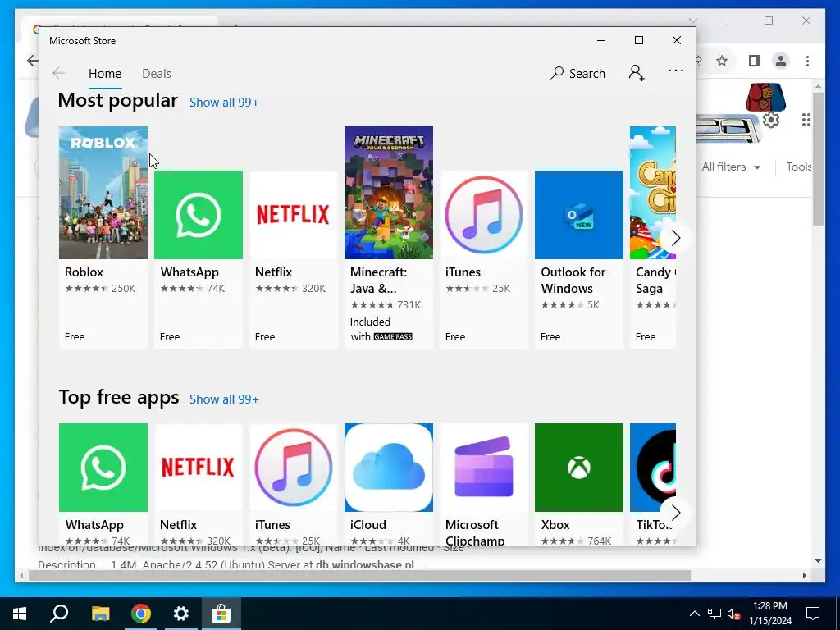This screenshot has width=840, height=630.
Task: Show all 99+ Most popular apps
Action: pyautogui.click(x=224, y=103)
